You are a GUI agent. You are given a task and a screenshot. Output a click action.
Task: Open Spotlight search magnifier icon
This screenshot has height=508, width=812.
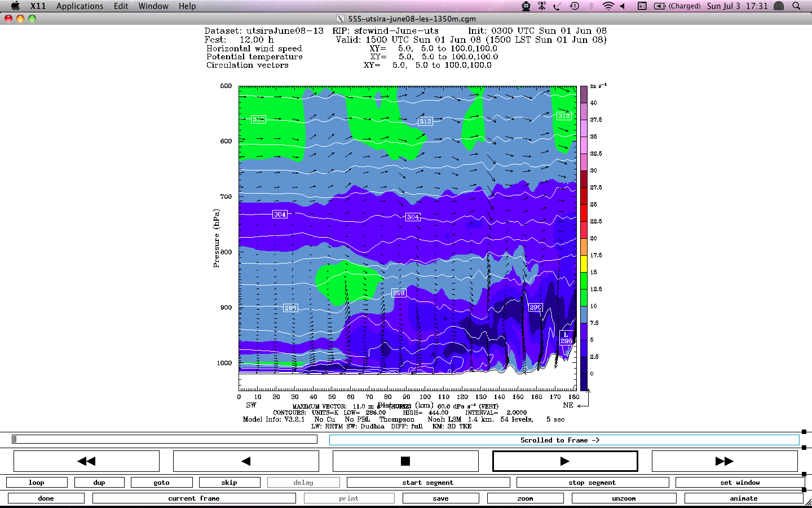click(796, 6)
